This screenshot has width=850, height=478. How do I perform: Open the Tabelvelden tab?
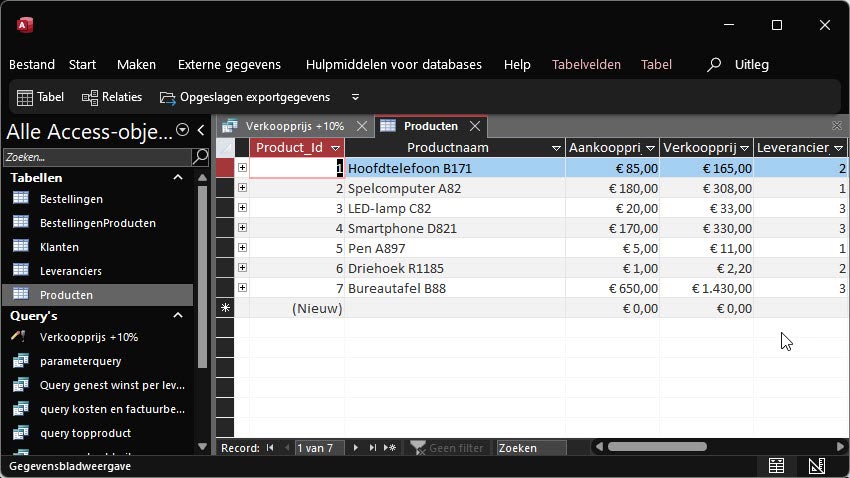[x=586, y=64]
